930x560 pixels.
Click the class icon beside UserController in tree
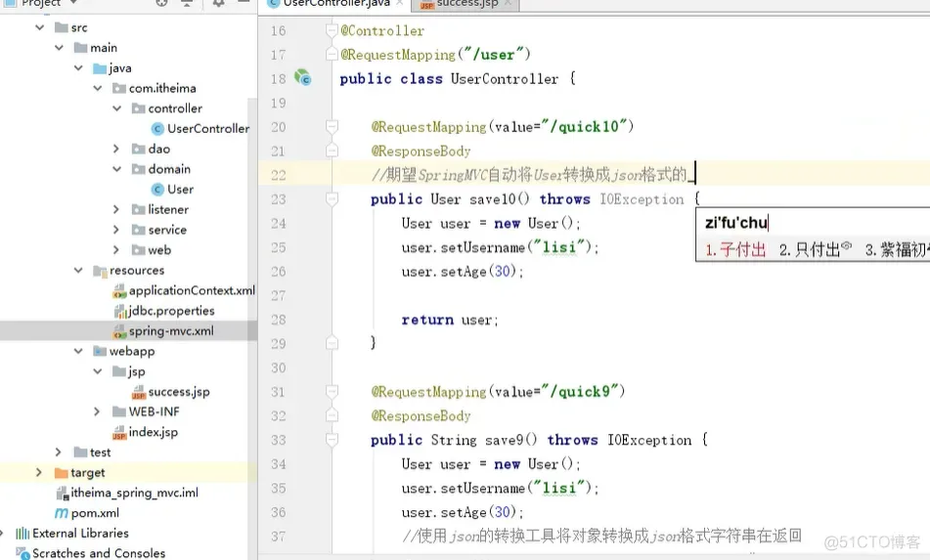tap(157, 129)
